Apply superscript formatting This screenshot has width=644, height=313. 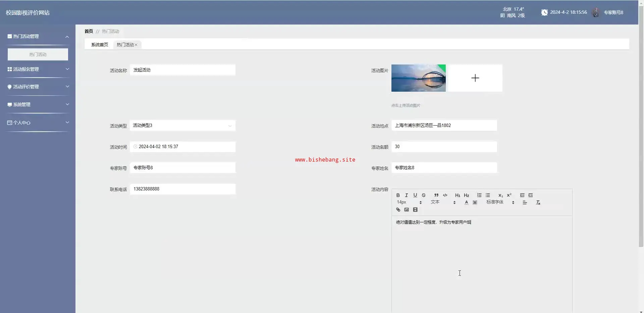pos(509,195)
